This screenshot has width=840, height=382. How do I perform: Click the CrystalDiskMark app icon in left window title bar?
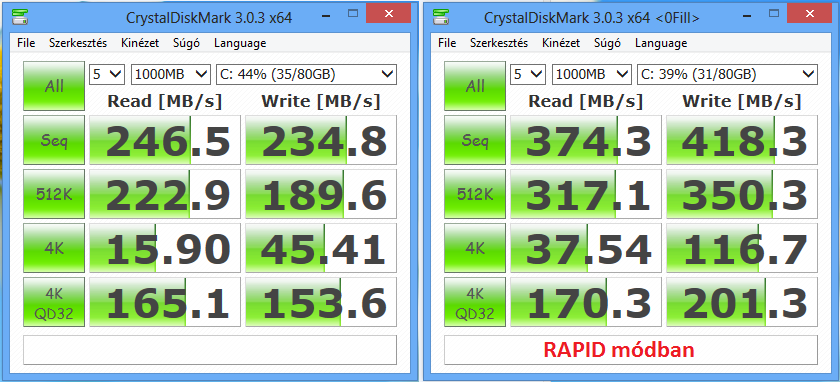[20, 16]
